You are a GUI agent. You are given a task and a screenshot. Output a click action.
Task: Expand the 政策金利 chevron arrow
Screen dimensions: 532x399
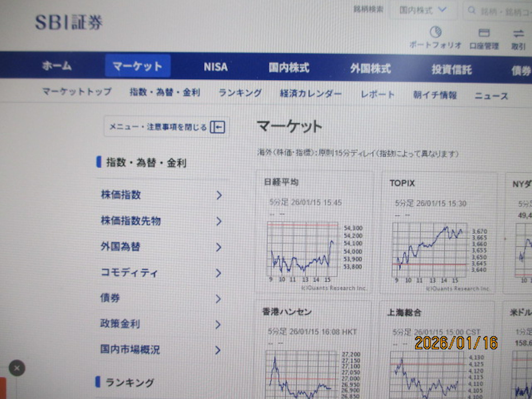point(218,325)
